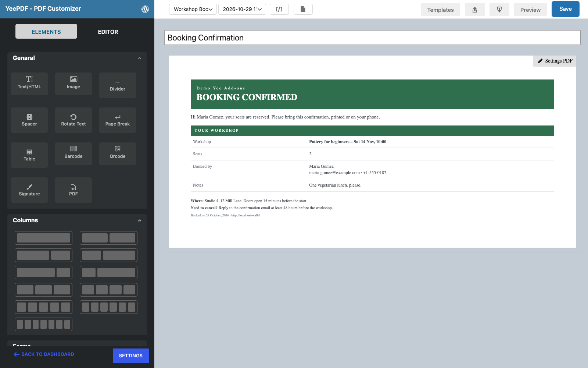This screenshot has height=368, width=588.
Task: Open Settings PDF
Action: coord(555,61)
